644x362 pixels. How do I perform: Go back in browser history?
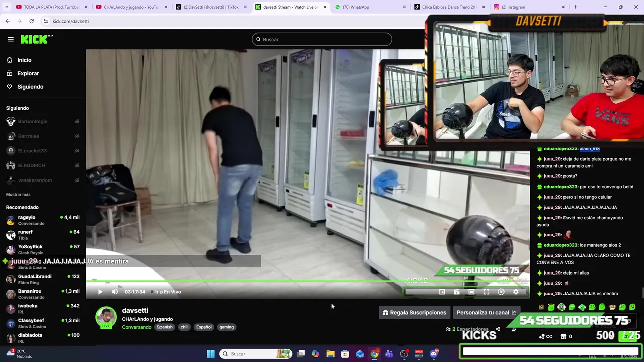point(7,21)
